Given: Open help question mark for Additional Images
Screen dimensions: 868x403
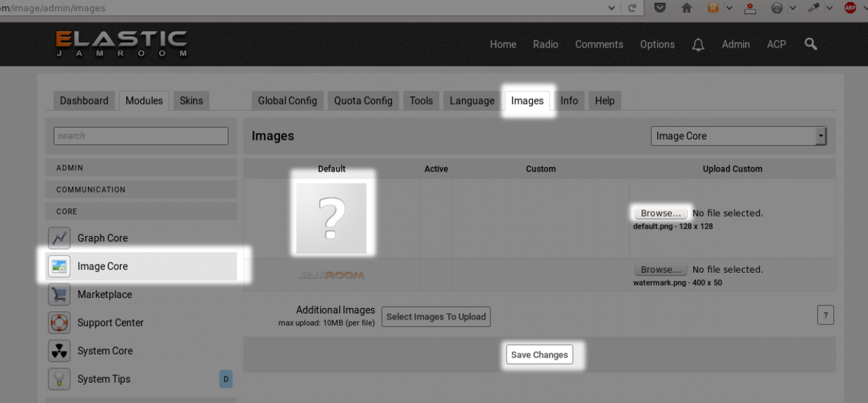Looking at the screenshot, I should point(825,315).
